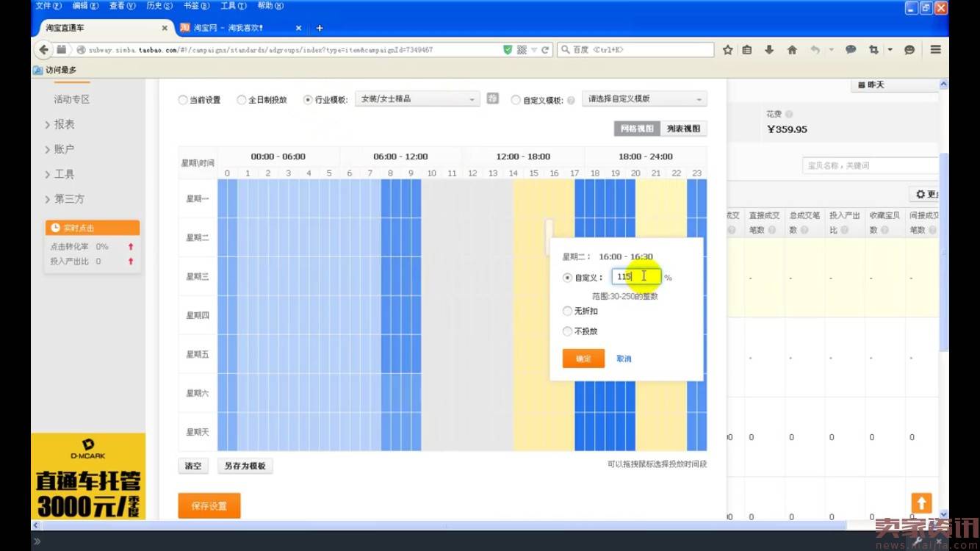
Task: Open the 历史 menu
Action: [x=159, y=6]
